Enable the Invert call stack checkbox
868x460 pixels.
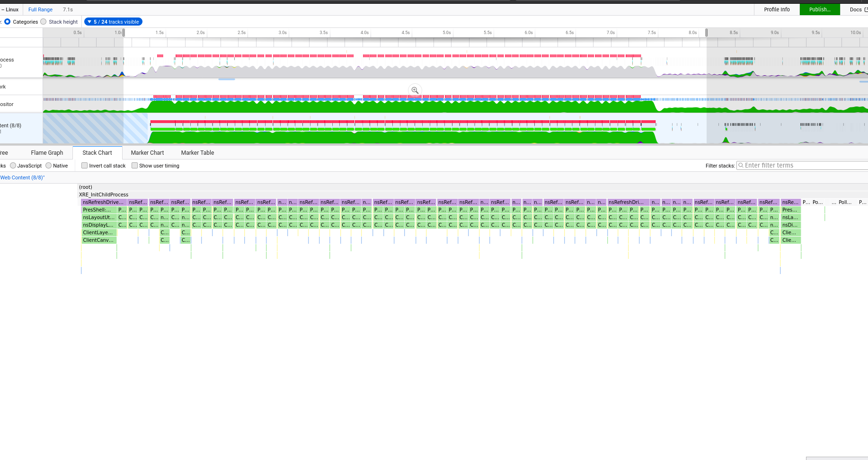(x=85, y=165)
